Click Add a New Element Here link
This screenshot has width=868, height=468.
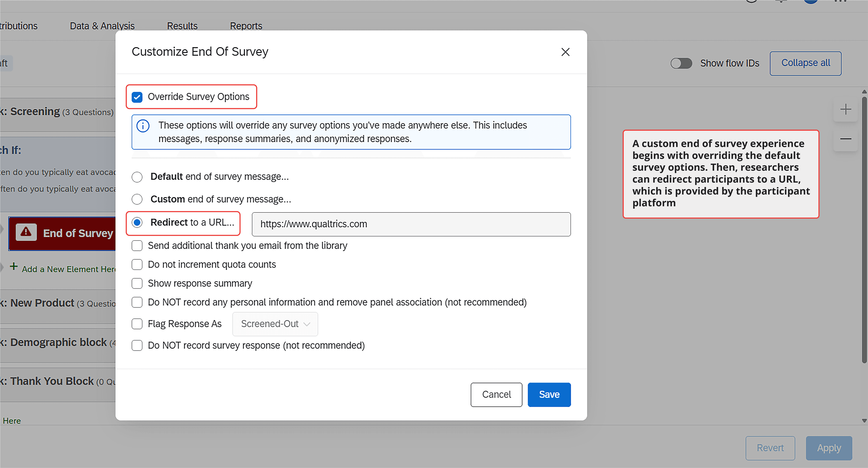69,269
